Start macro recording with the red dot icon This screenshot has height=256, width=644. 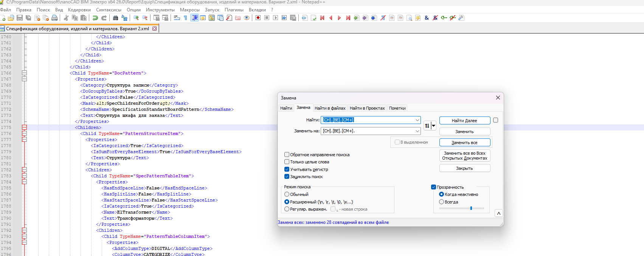[258, 18]
